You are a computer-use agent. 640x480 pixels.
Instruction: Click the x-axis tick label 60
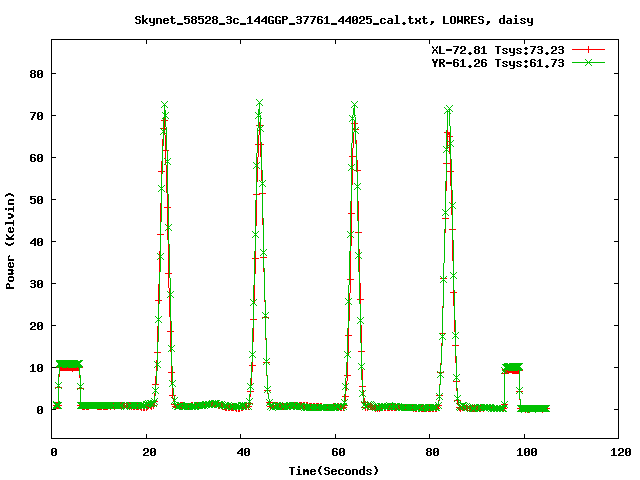(338, 452)
